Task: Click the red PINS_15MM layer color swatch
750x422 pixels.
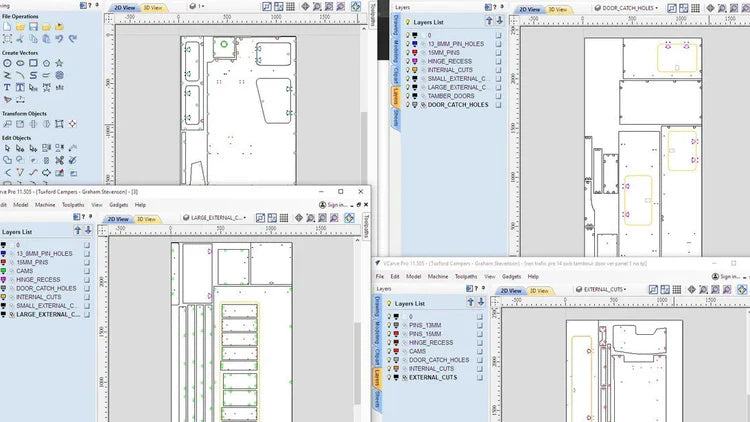Action: [x=396, y=334]
